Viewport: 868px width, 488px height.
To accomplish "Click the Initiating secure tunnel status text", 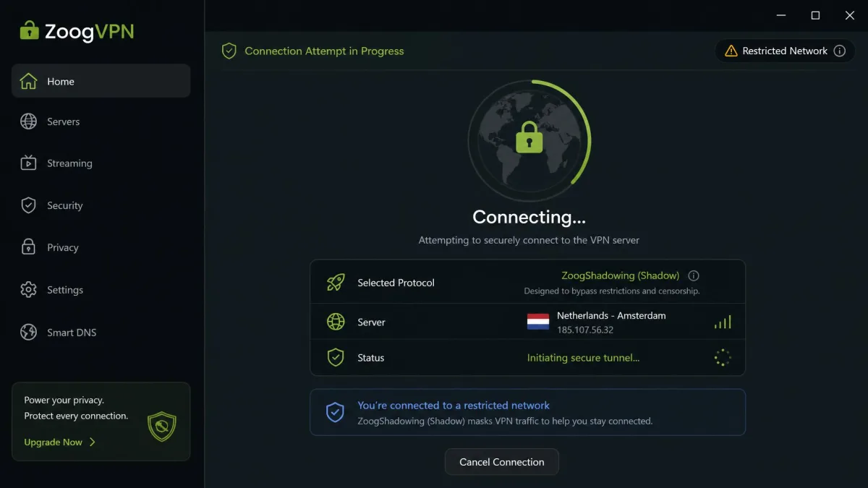I will pos(583,357).
